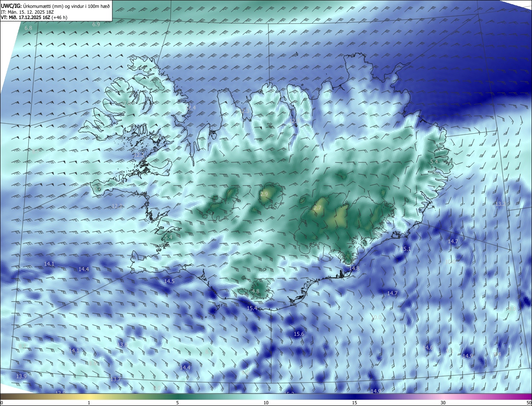This screenshot has height=406, width=532.
Task: Select the 4.8 value on Mýrdalsjökull glacier
Action: 256,291
